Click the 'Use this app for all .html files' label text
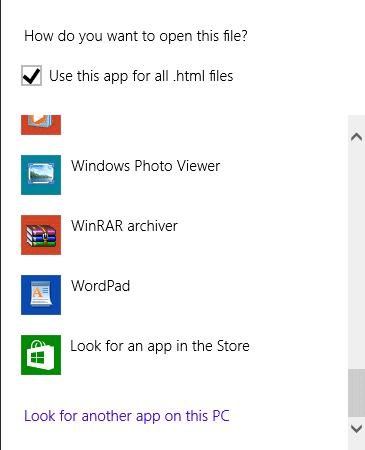365x450 pixels. tap(141, 76)
